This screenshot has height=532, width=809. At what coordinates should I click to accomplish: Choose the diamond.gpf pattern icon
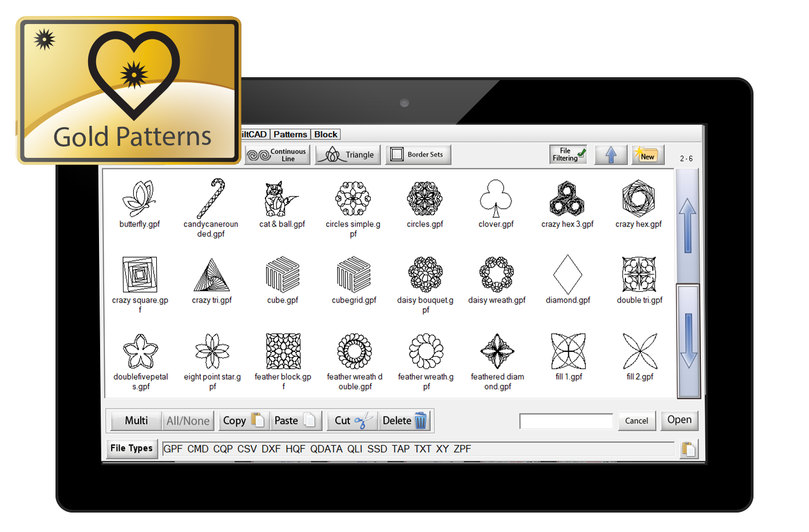point(568,275)
